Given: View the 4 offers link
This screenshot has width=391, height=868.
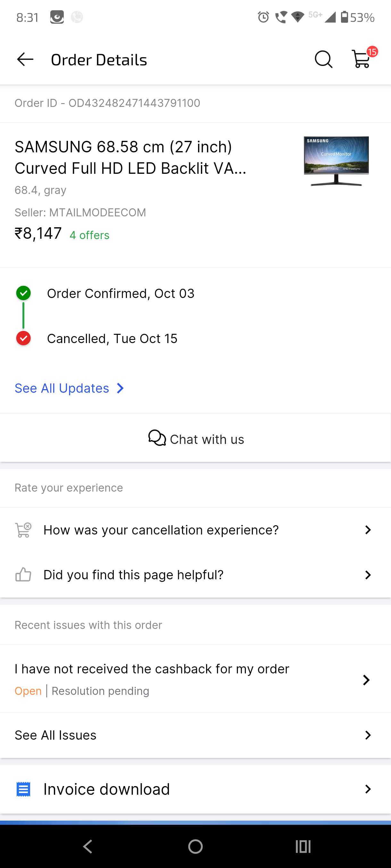Looking at the screenshot, I should 89,235.
